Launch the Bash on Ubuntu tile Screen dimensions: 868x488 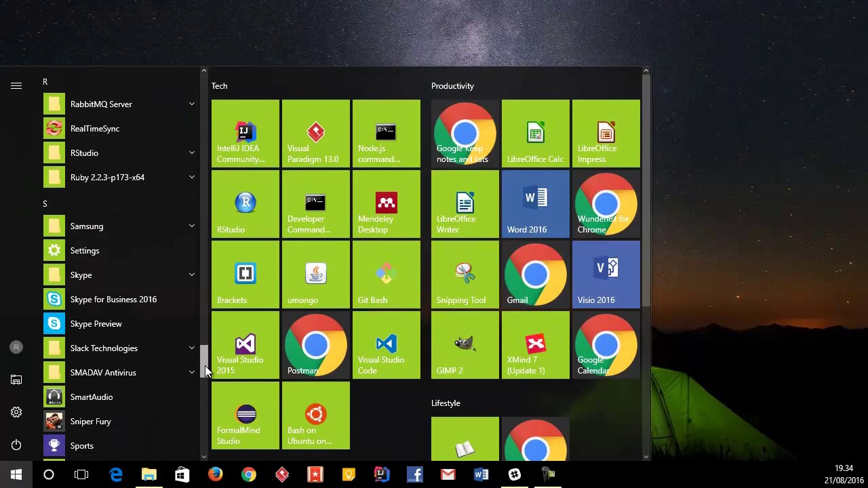coord(316,415)
